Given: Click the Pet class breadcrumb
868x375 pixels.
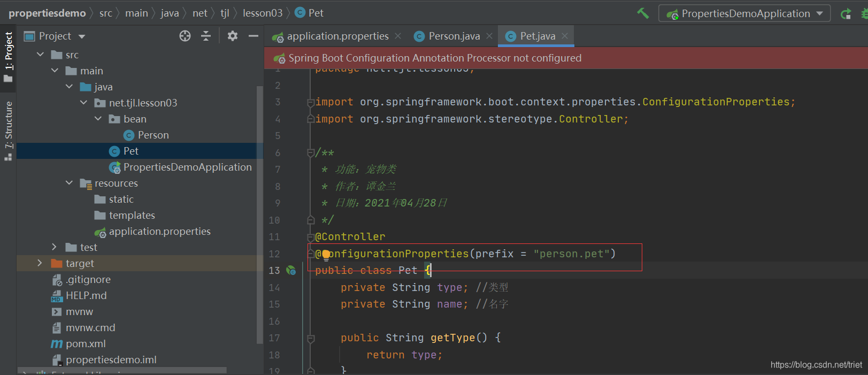Looking at the screenshot, I should [x=309, y=13].
